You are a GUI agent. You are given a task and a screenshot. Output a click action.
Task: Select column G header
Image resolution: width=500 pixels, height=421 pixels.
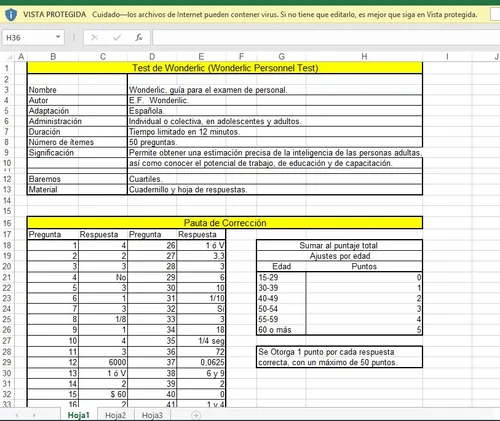pyautogui.click(x=281, y=57)
